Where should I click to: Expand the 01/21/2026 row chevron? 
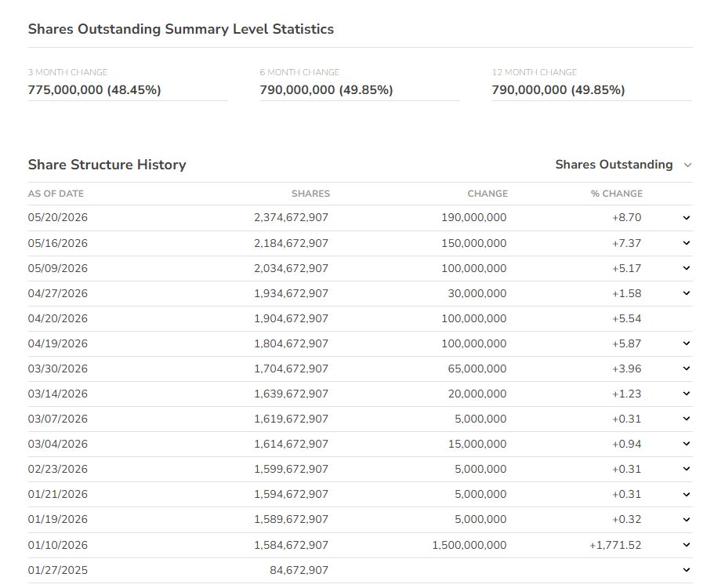pos(687,494)
